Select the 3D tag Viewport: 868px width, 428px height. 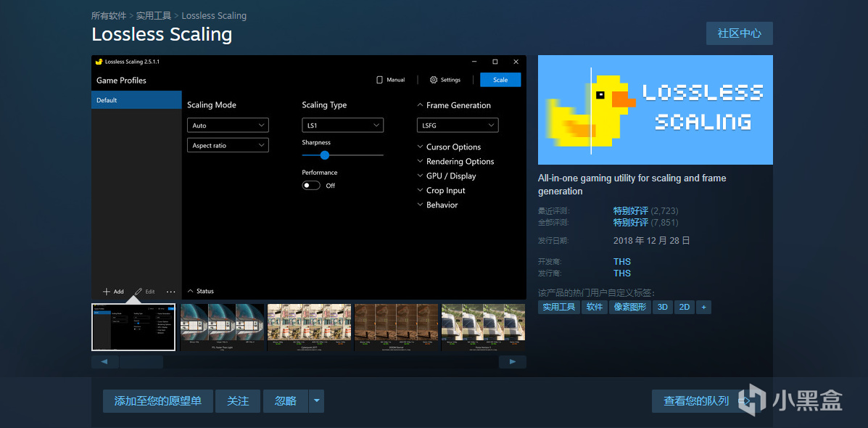pos(663,307)
